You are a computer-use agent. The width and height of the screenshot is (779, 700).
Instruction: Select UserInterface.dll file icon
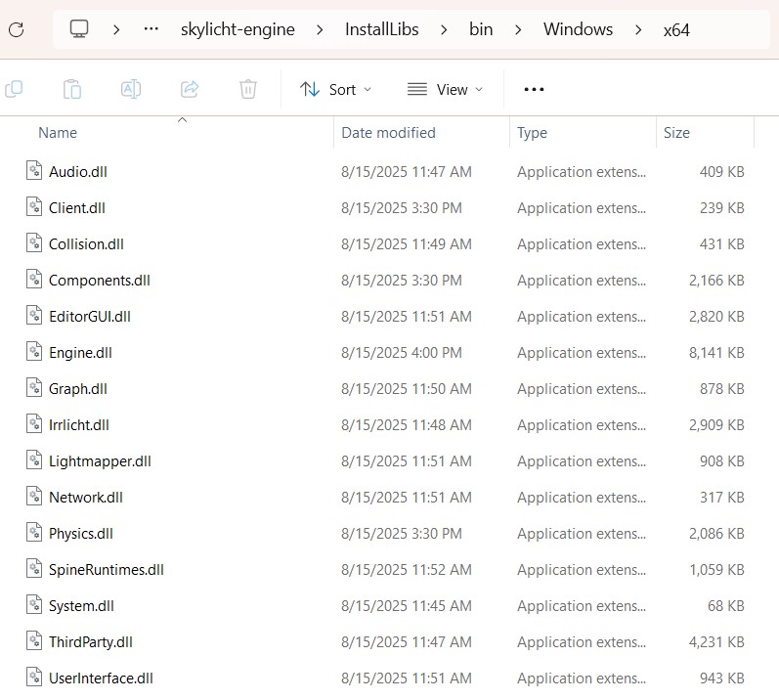click(x=34, y=678)
